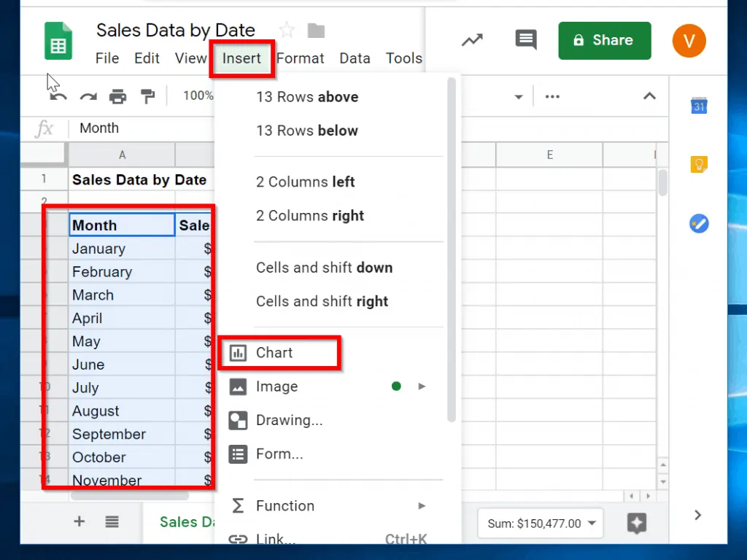Open the comment history icon

click(x=525, y=40)
